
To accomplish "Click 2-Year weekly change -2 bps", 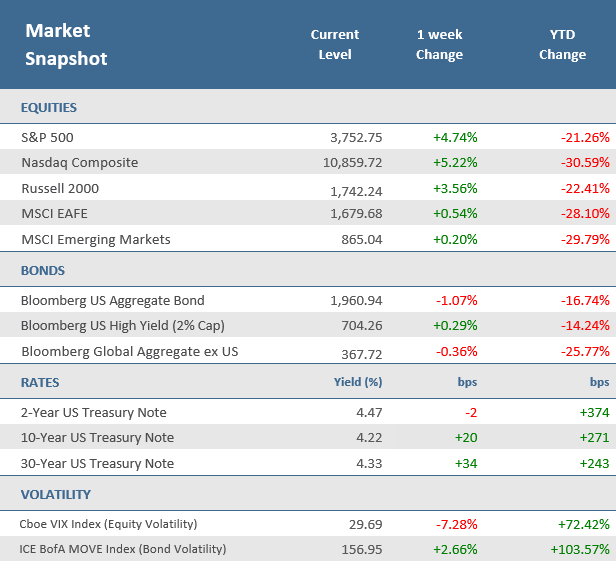I will (x=471, y=413).
